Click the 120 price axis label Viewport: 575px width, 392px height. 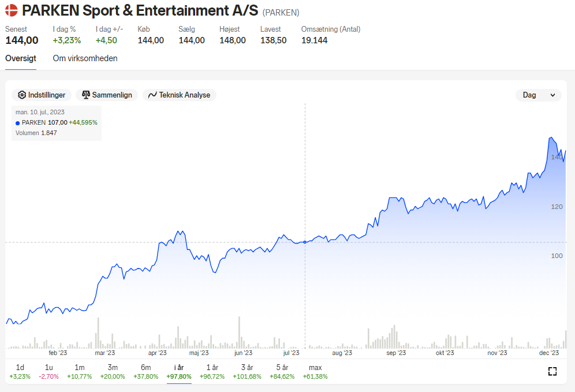557,207
